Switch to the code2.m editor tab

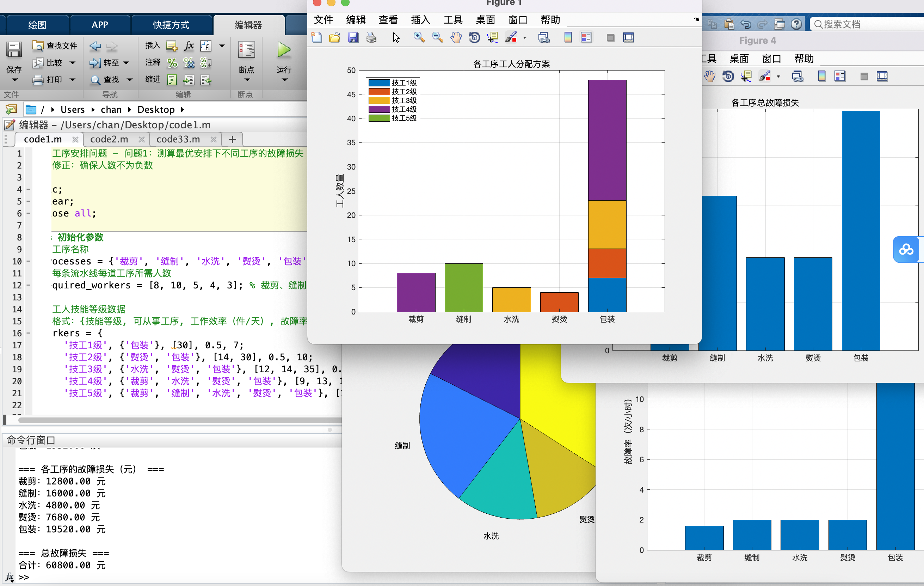(109, 139)
